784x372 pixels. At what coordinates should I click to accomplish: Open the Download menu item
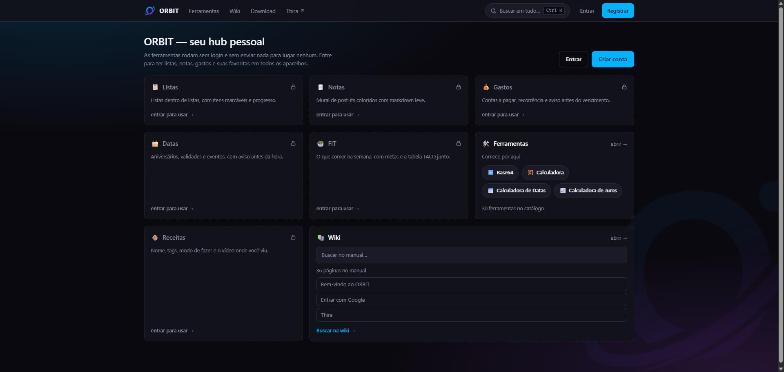point(263,10)
